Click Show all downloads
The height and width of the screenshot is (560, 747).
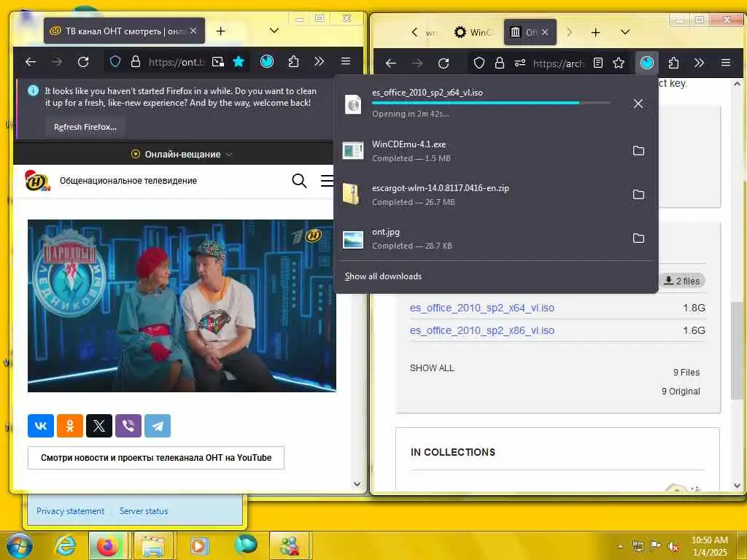point(383,276)
